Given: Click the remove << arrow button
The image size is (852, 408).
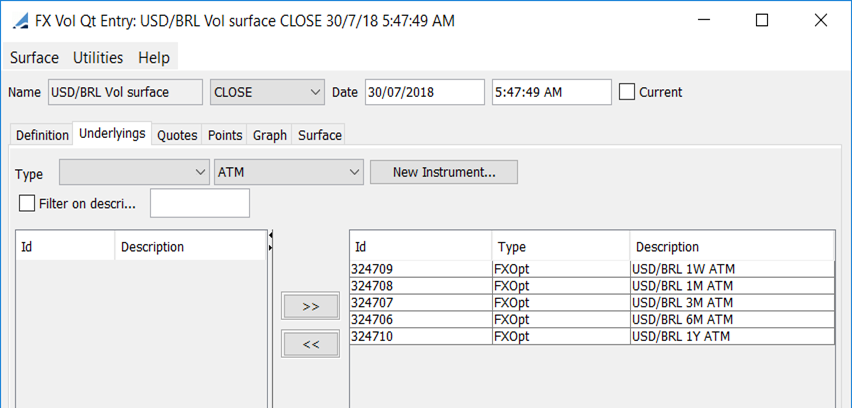Looking at the screenshot, I should tap(310, 344).
